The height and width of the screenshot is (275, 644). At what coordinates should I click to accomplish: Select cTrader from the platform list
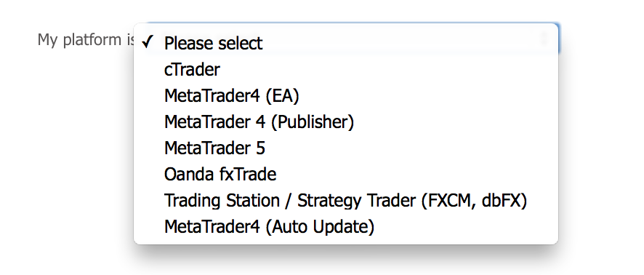coord(346,69)
